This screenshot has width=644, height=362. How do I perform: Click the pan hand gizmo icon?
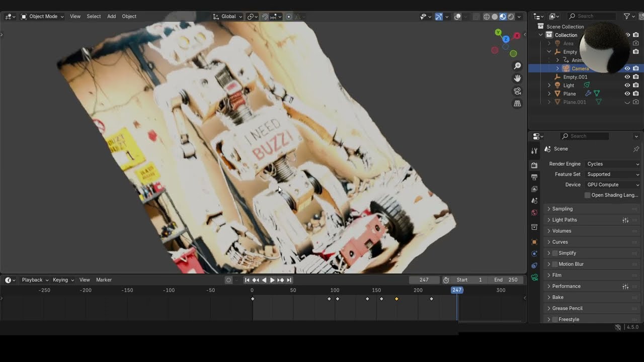point(517,78)
